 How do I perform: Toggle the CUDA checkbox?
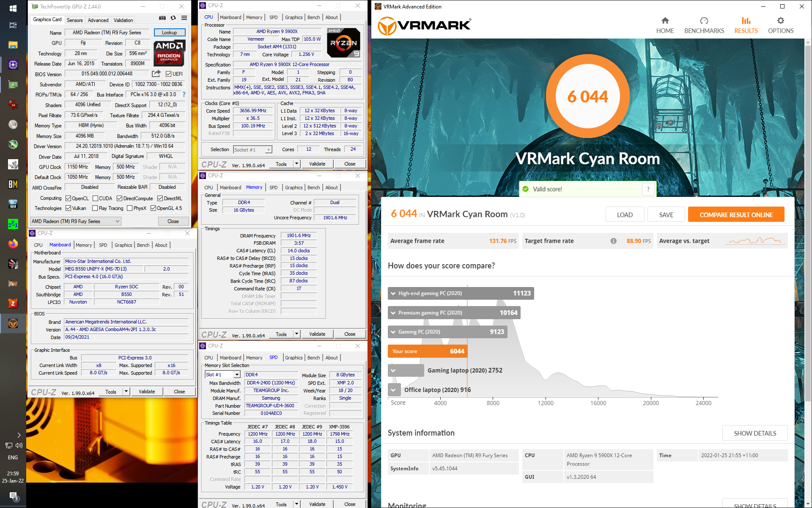(95, 199)
